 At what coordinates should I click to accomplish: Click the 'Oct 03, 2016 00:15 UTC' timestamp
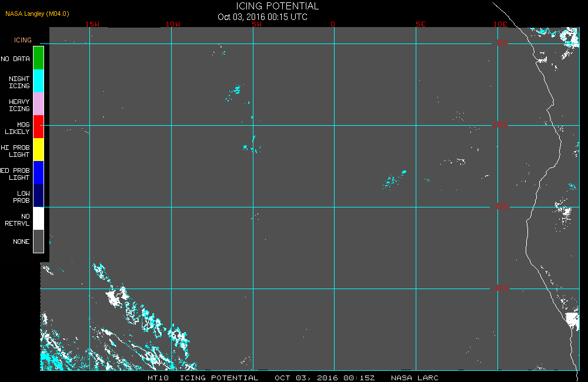262,17
